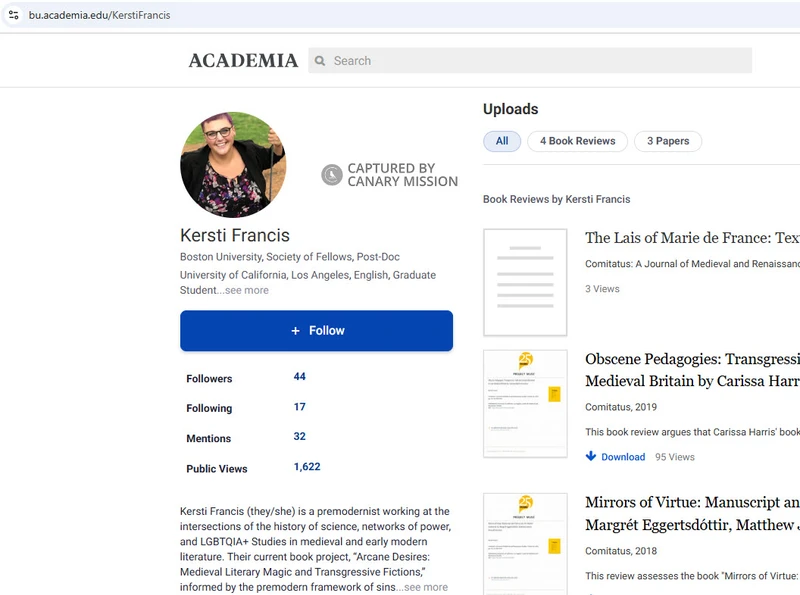
Task: Click the 3 Views count text
Action: pyautogui.click(x=602, y=289)
